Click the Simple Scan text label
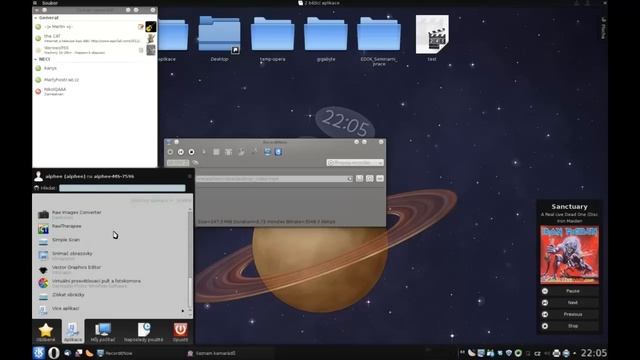This screenshot has height=360, width=640. pyautogui.click(x=66, y=240)
